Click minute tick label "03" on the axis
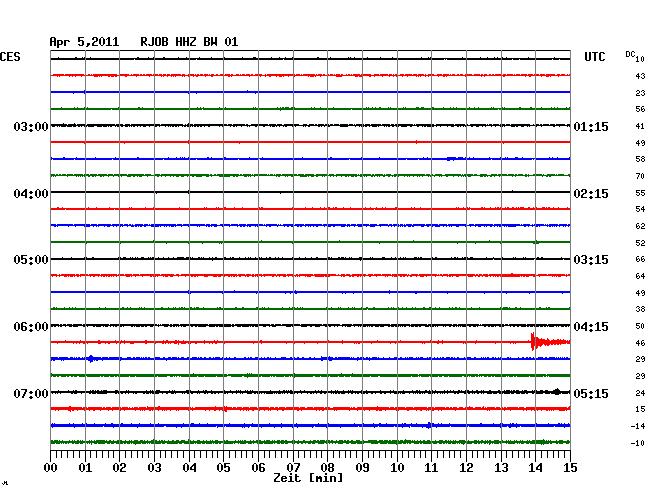 coord(154,467)
